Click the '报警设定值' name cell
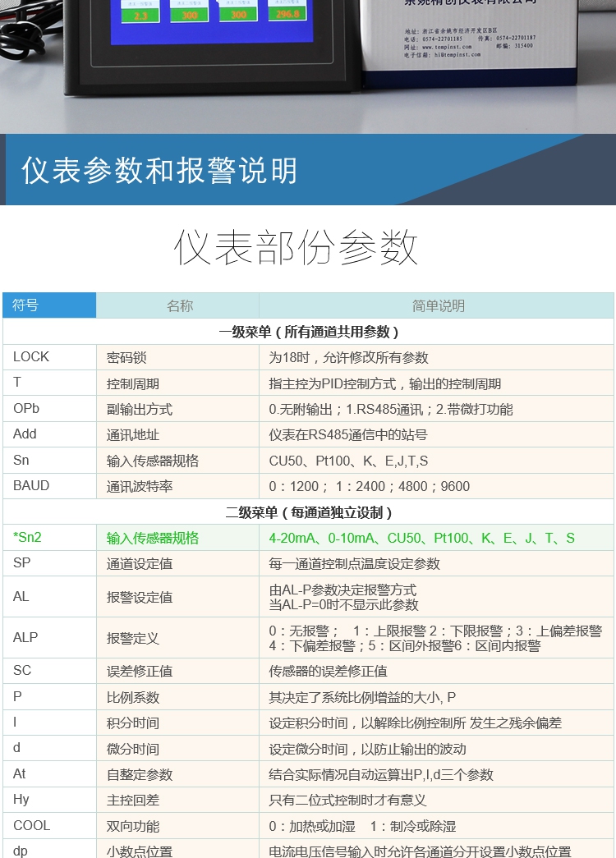 click(x=177, y=597)
